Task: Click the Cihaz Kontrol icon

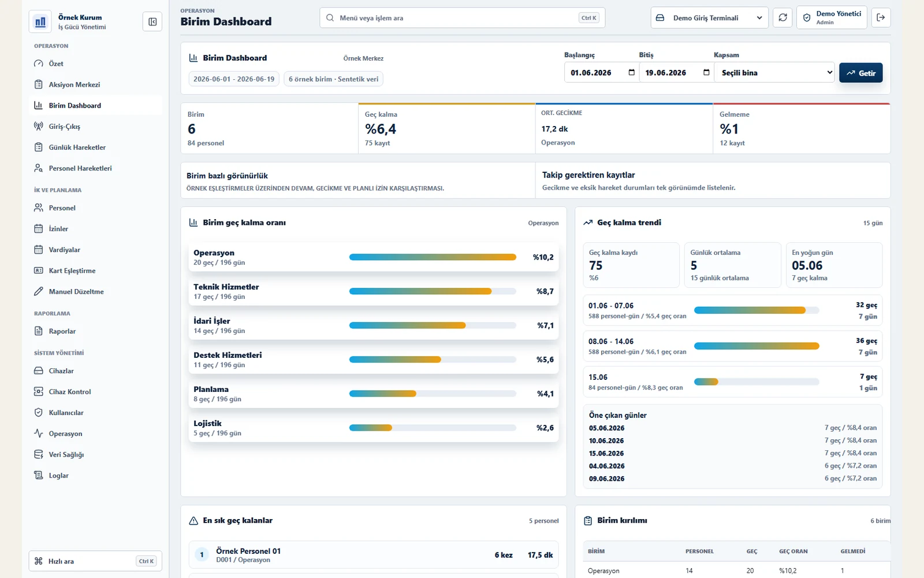Action: click(x=39, y=392)
